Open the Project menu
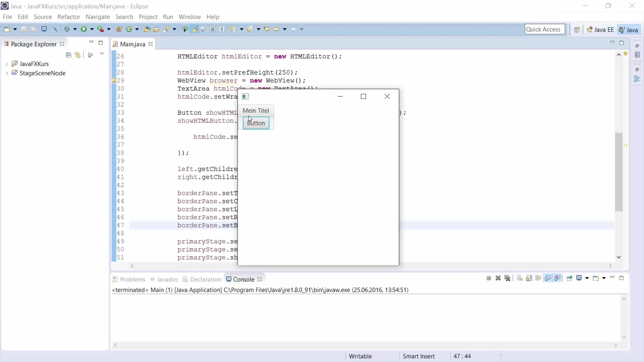Image resolution: width=644 pixels, height=362 pixels. [148, 17]
